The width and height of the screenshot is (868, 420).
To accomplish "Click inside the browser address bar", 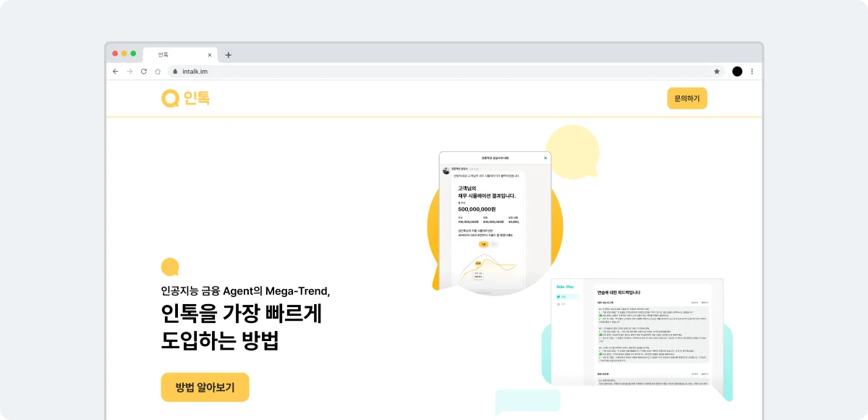I will (x=362, y=71).
